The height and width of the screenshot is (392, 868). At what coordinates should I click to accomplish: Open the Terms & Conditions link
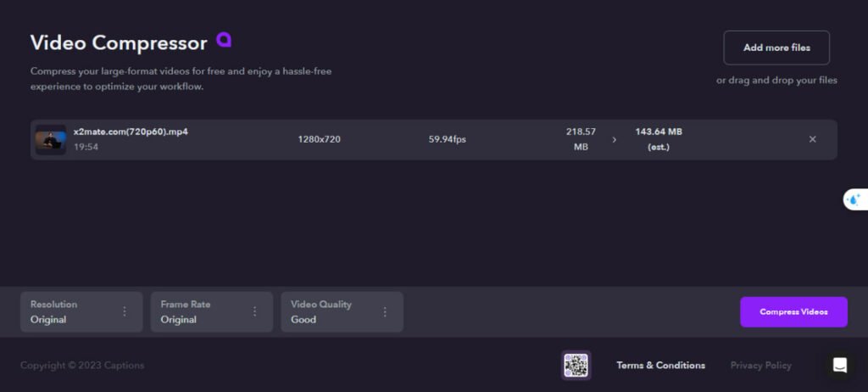pos(660,365)
